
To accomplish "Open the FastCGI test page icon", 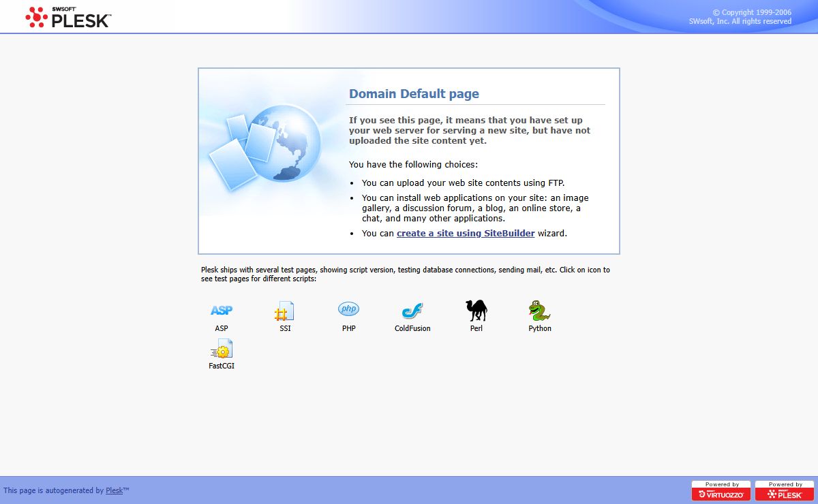I will (222, 349).
